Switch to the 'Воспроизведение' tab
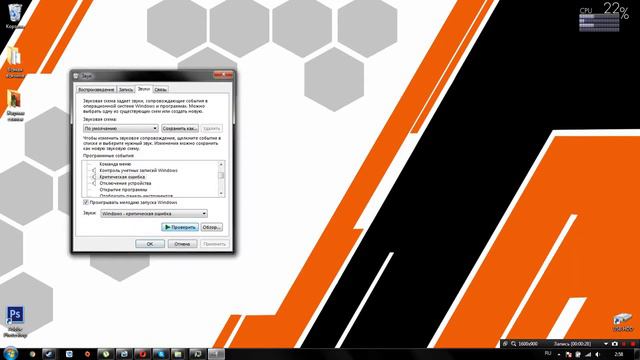This screenshot has width=640, height=360. coord(96,89)
